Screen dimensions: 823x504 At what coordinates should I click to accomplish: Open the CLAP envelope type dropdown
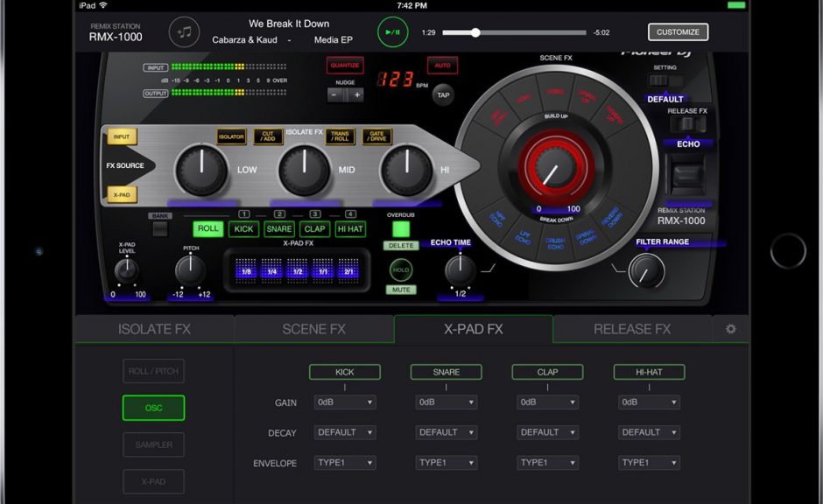(x=547, y=462)
